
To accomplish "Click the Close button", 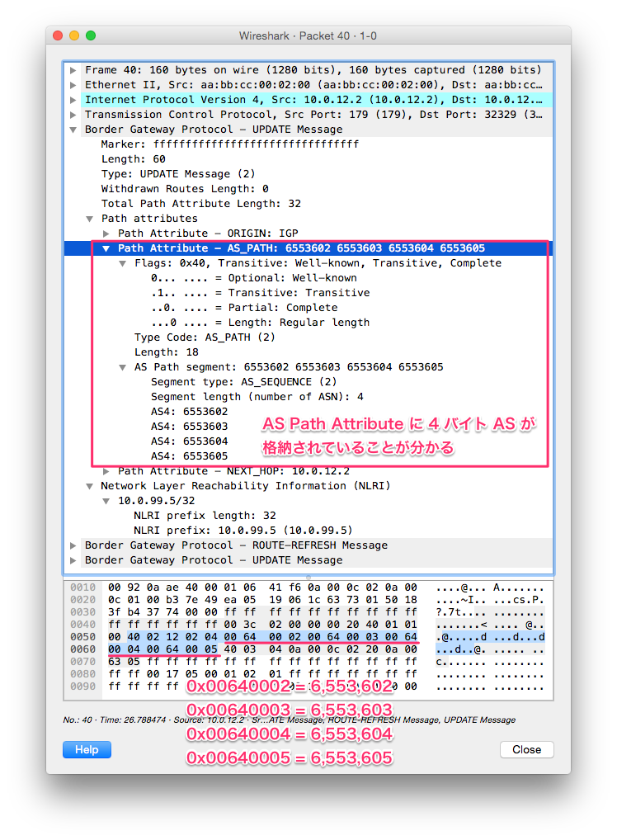I will [526, 749].
